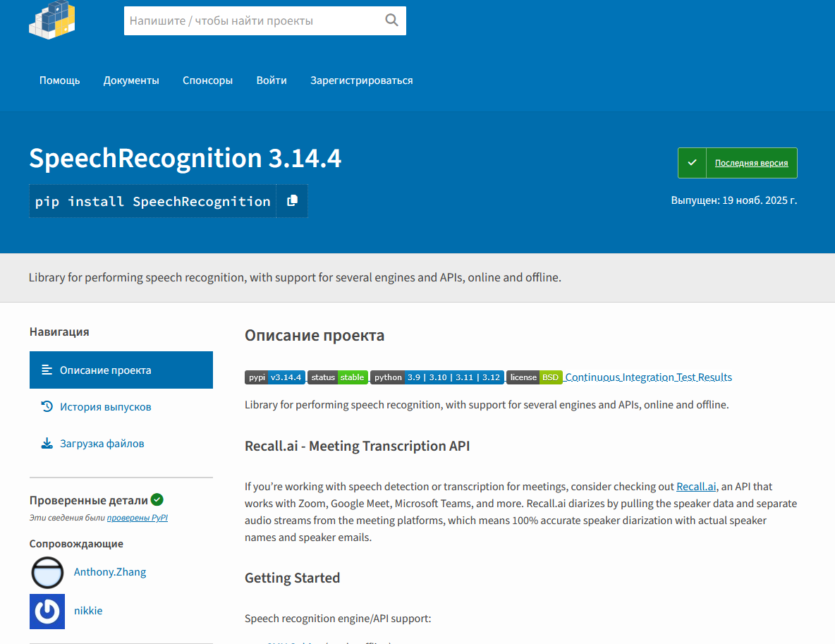
Task: Click Speech recognition engine/API support text
Action: pos(338,619)
